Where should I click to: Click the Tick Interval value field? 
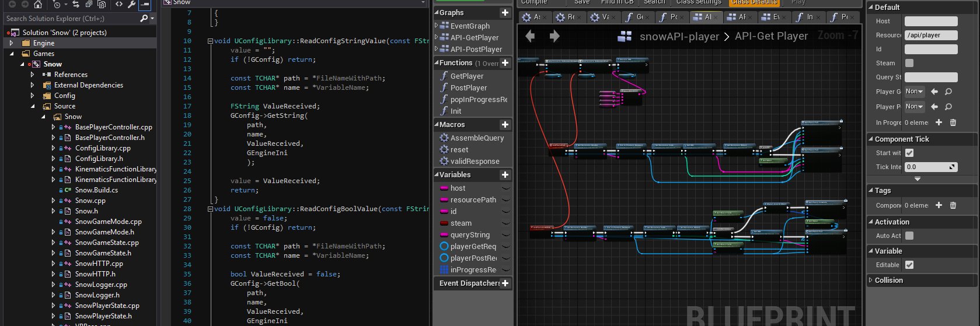(x=931, y=167)
